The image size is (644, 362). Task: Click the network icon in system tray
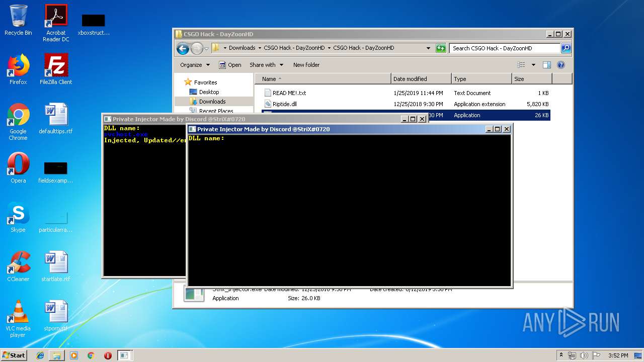click(572, 355)
